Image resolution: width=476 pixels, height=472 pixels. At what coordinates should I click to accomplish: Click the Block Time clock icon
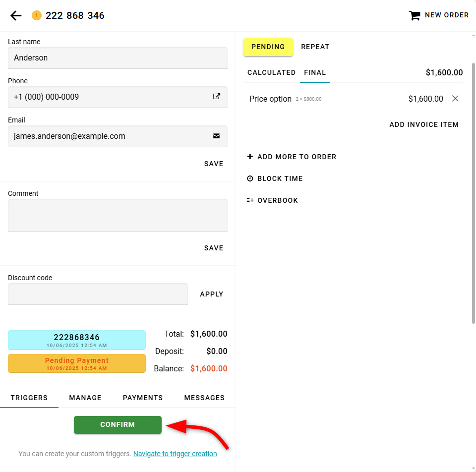(250, 178)
